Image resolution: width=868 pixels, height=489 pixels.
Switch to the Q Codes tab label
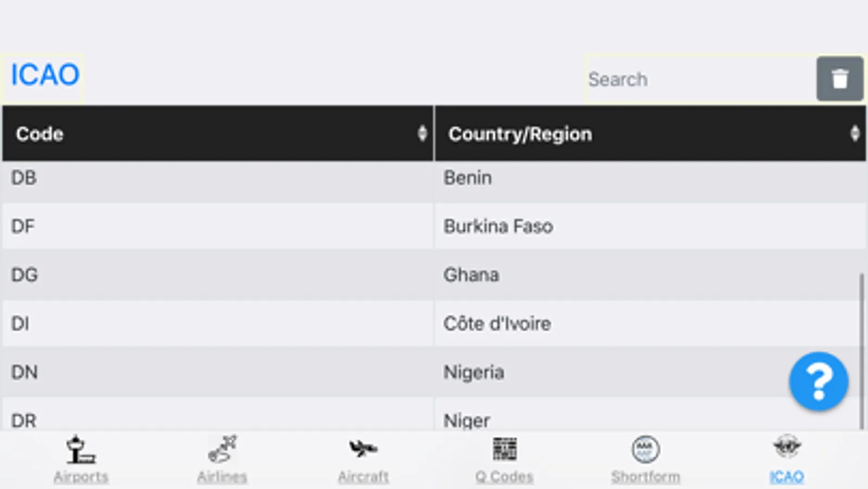(504, 477)
